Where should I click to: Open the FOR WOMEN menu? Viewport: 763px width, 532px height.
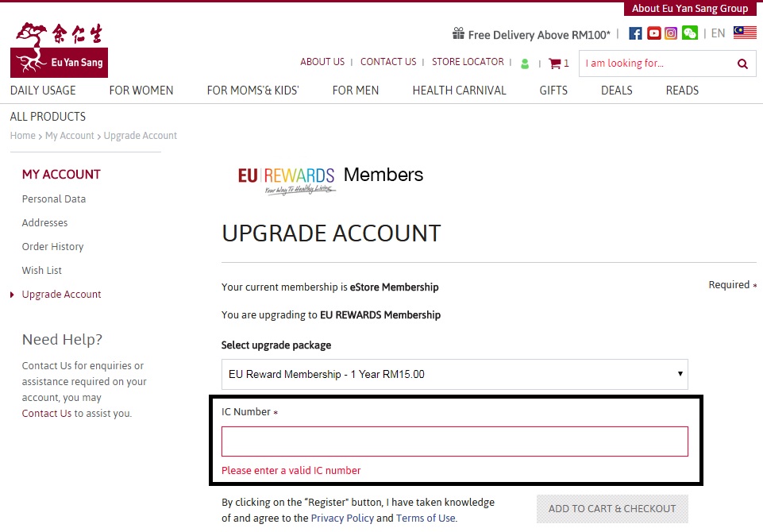click(x=141, y=91)
